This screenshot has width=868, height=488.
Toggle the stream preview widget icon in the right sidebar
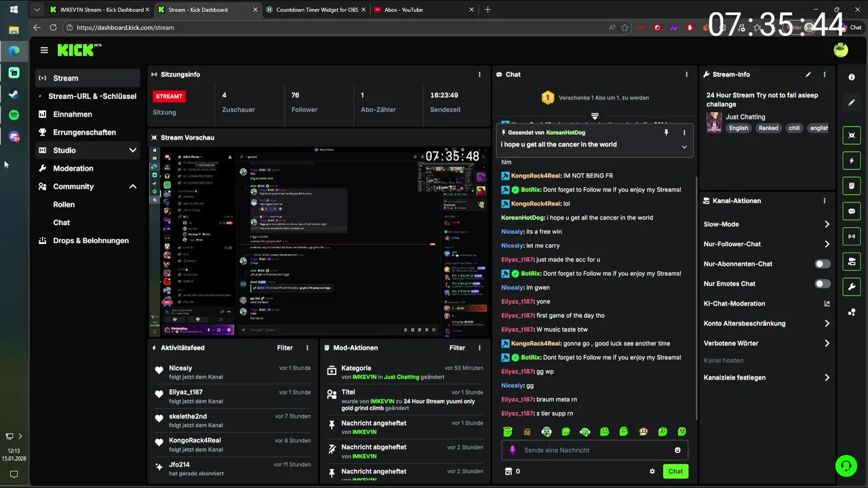pyautogui.click(x=852, y=136)
